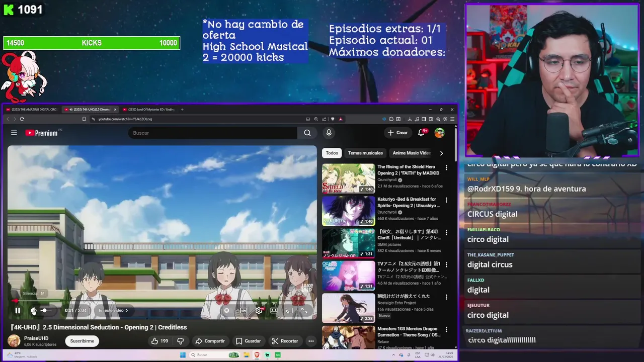
Task: Adjust the video volume slider
Action: coord(47,311)
